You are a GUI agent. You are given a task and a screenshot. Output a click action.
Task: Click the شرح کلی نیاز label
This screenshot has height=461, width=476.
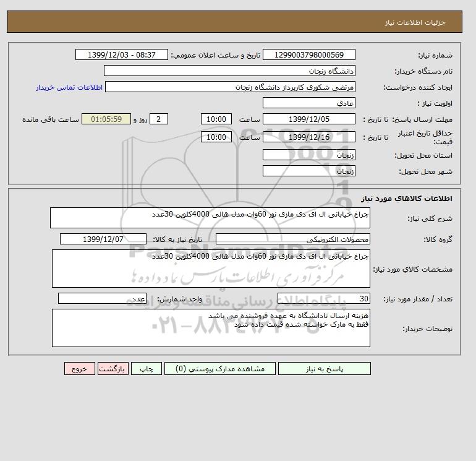pyautogui.click(x=430, y=218)
